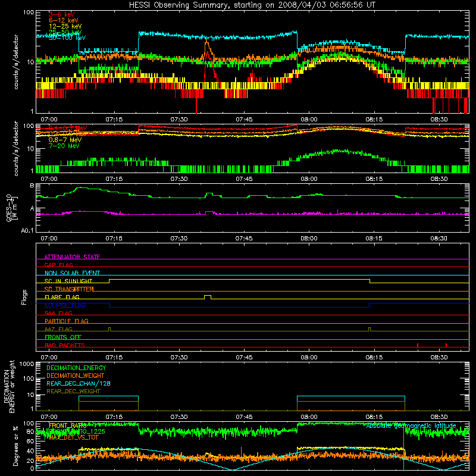Click the DECIMATION_ENERGY legend entry
Image resolution: width=476 pixels, height=476 pixels.
(76, 368)
